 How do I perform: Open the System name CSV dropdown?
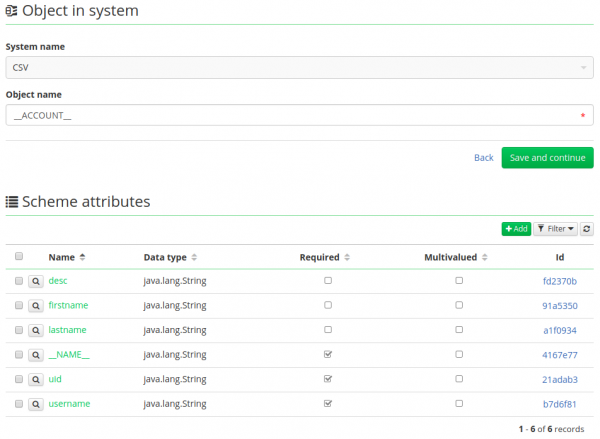tap(299, 67)
